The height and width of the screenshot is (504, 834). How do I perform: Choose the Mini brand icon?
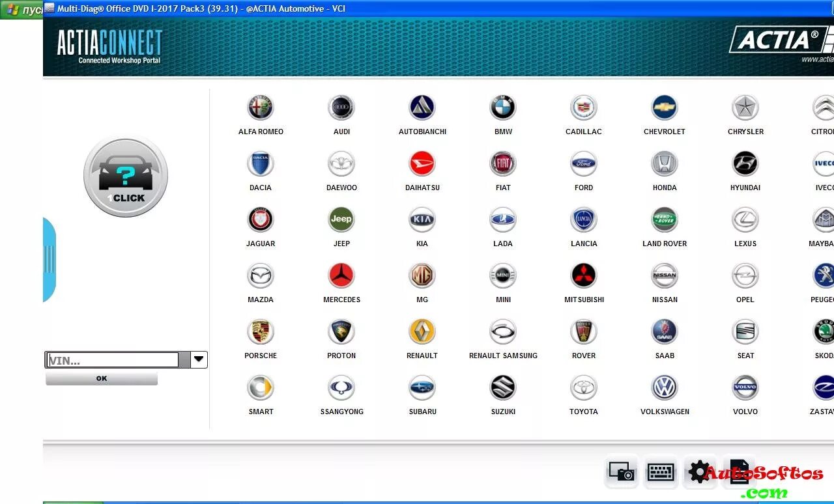[x=503, y=275]
